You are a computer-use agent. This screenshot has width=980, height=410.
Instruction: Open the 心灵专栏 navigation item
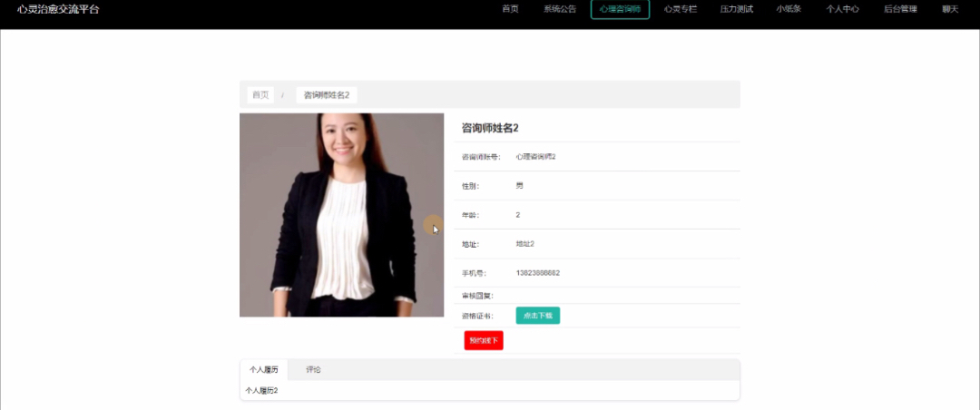point(680,9)
